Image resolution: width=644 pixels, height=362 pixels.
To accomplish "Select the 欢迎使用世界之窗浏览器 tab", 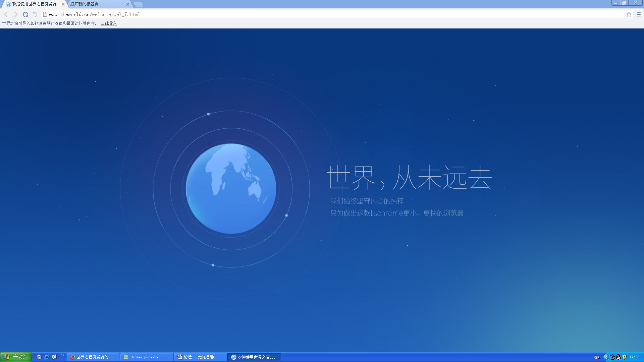I will (34, 4).
